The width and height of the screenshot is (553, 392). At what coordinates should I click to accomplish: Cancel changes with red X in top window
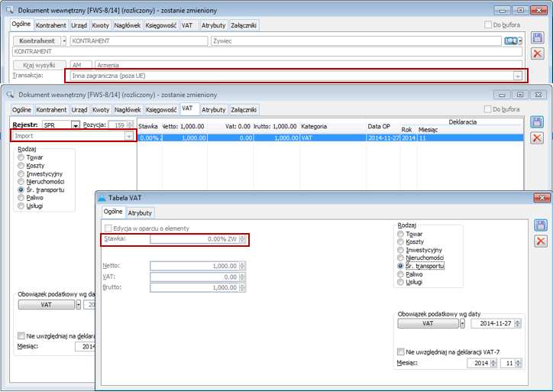tap(538, 53)
